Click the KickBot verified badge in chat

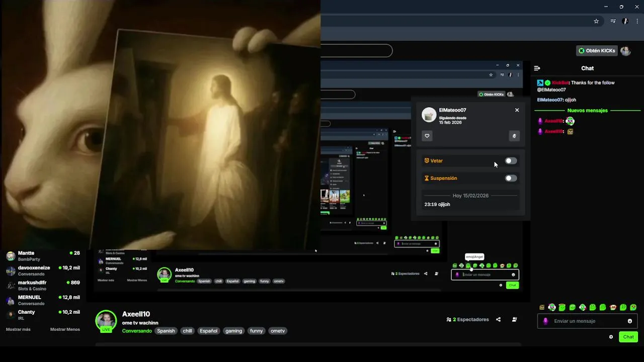coord(547,83)
